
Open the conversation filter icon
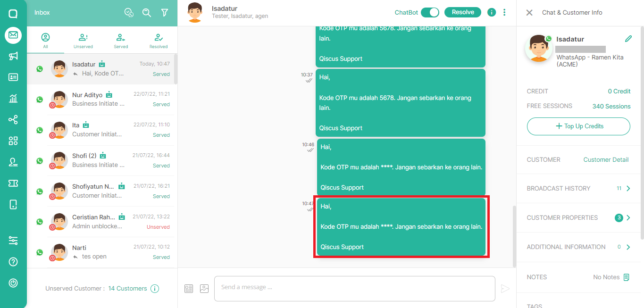coord(164,13)
